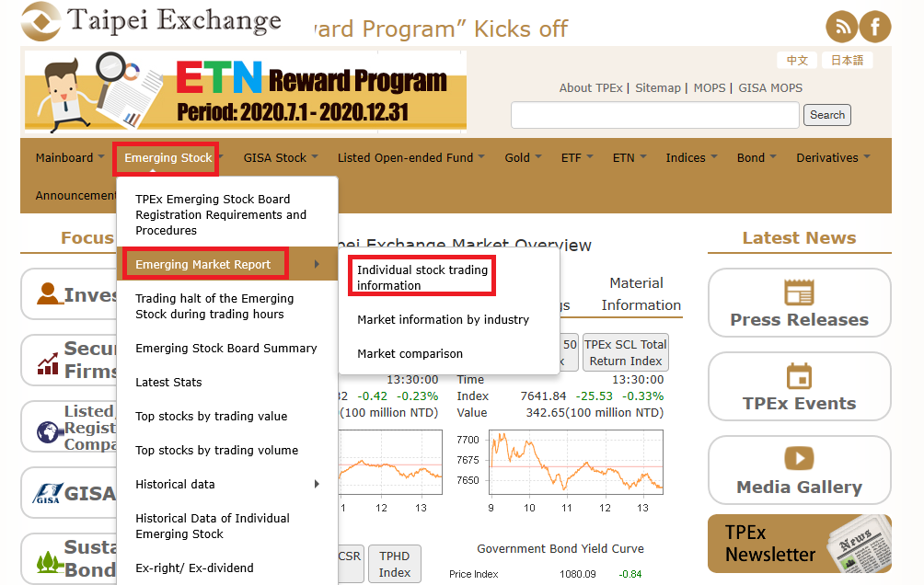
Task: Choose Individual stock trading information
Action: [x=422, y=278]
